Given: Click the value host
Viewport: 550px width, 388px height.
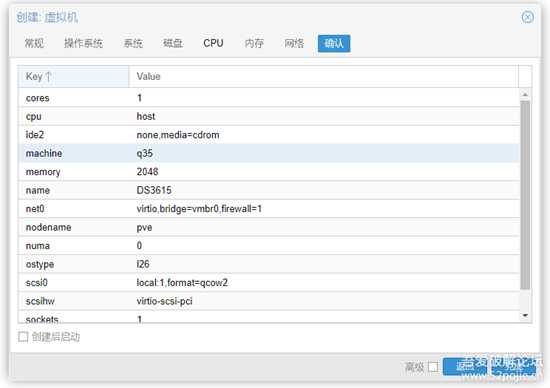Looking at the screenshot, I should pos(146,116).
